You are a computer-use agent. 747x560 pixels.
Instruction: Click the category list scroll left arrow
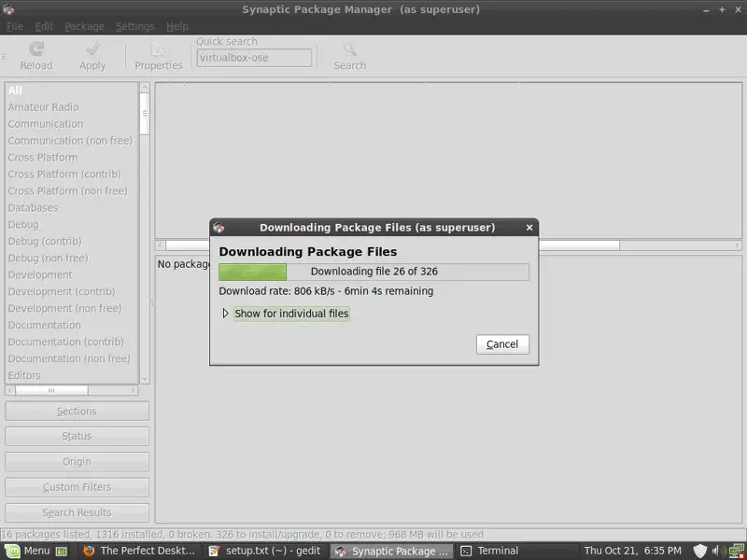click(10, 390)
